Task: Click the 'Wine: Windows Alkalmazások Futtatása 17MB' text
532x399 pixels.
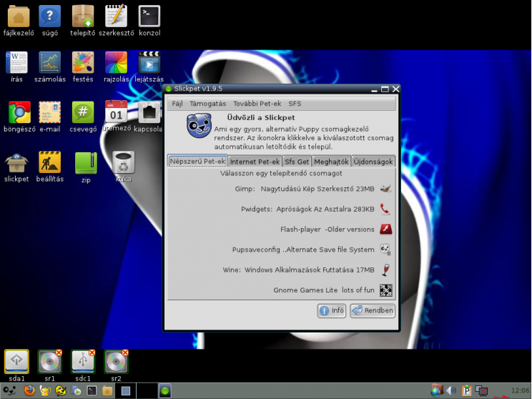Action: pyautogui.click(x=299, y=270)
